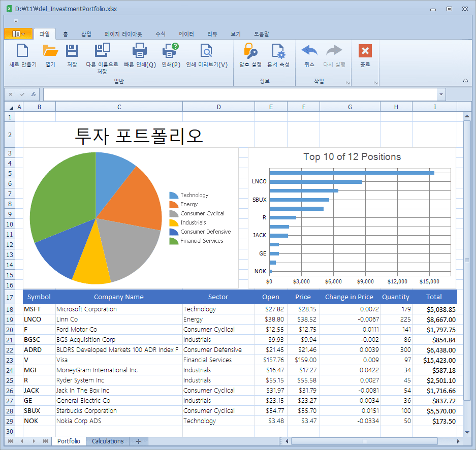Select column G header

pyautogui.click(x=350, y=107)
